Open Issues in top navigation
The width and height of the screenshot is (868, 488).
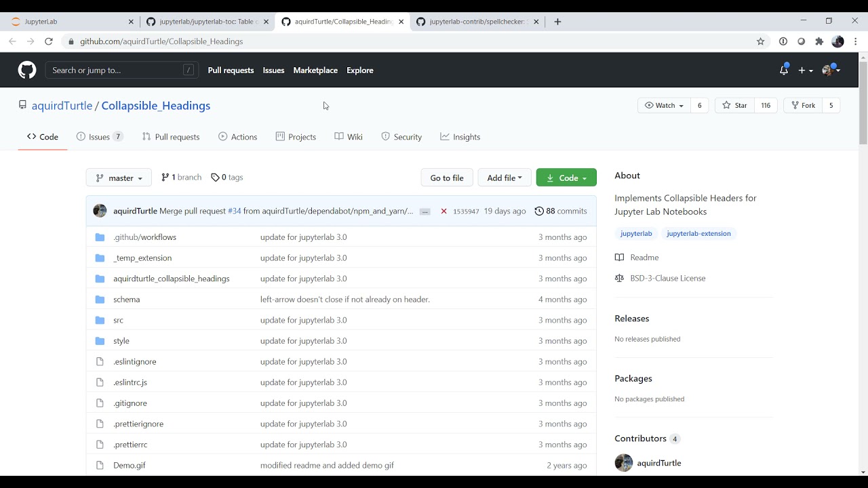[x=273, y=70]
